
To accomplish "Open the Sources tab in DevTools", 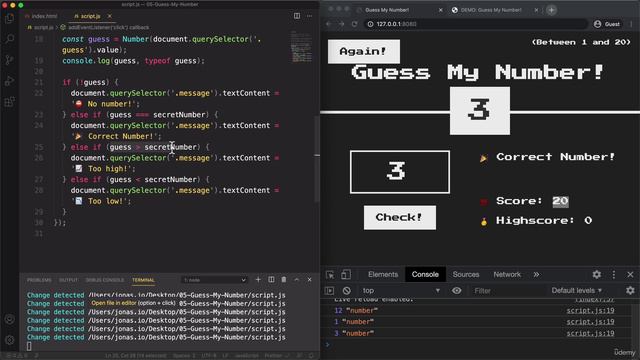I will coord(466,275).
